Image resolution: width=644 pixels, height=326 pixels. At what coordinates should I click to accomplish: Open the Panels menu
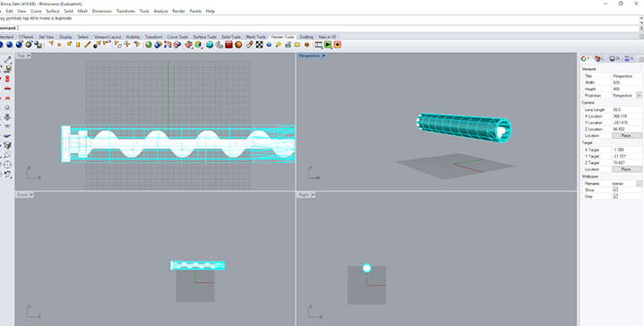click(x=195, y=11)
